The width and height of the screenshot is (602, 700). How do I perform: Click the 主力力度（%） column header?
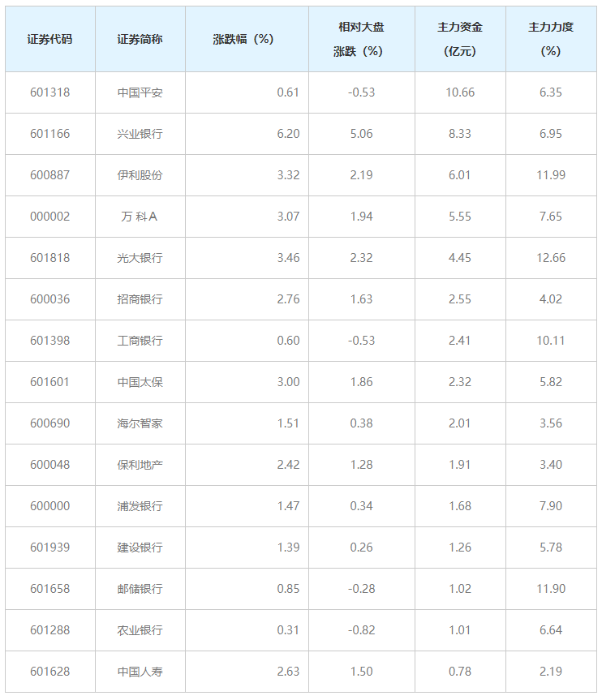tap(551, 39)
